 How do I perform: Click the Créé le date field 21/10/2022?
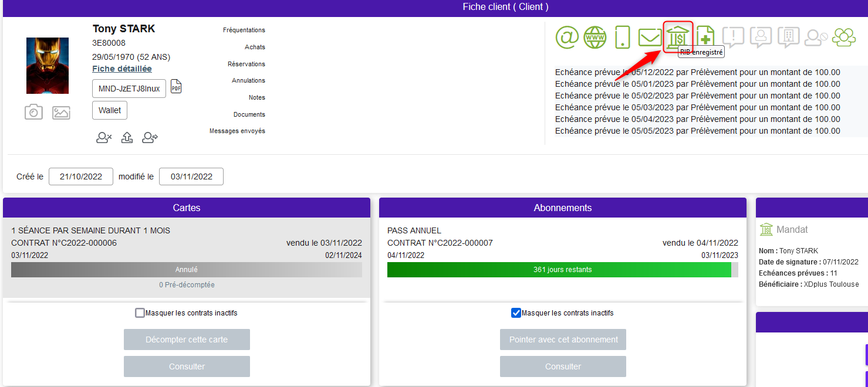click(x=81, y=176)
